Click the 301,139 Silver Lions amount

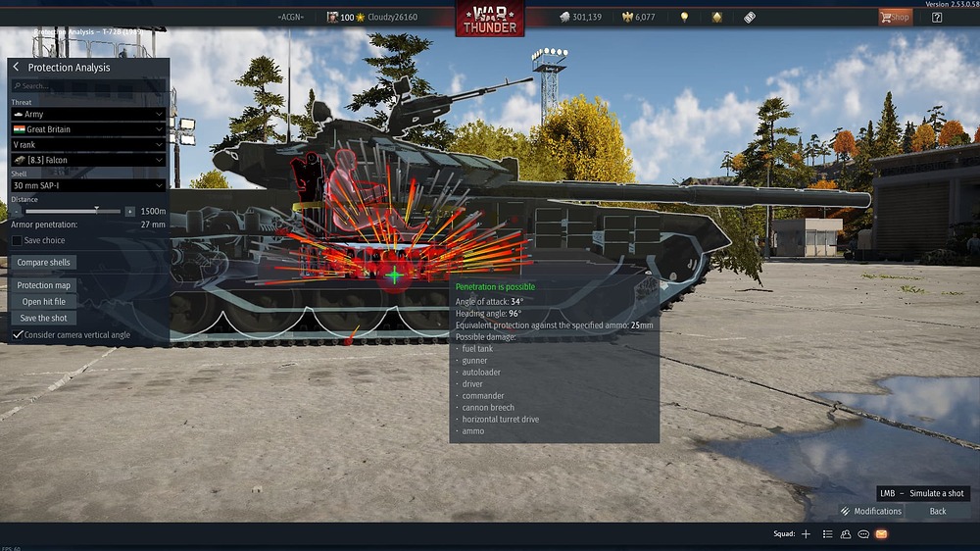pyautogui.click(x=587, y=17)
